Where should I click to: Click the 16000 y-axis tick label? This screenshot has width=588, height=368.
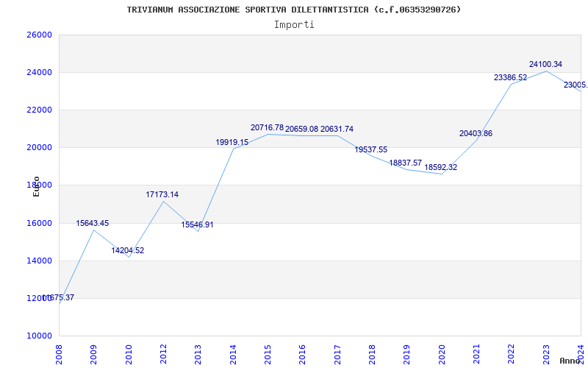39,224
